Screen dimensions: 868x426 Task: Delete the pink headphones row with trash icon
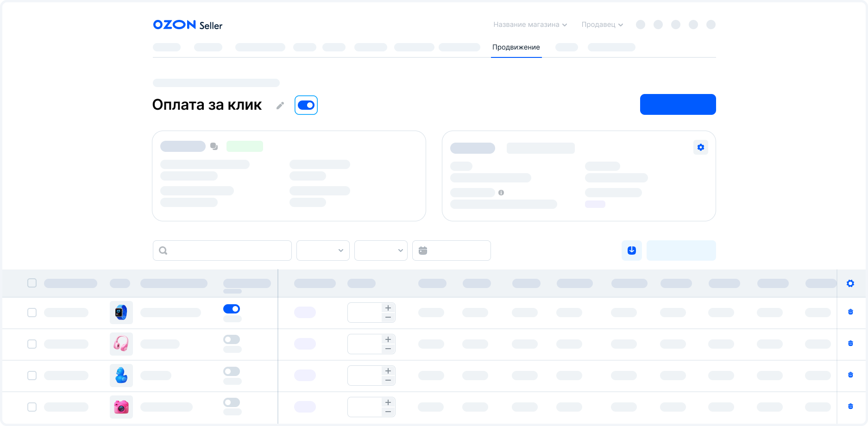click(x=850, y=344)
